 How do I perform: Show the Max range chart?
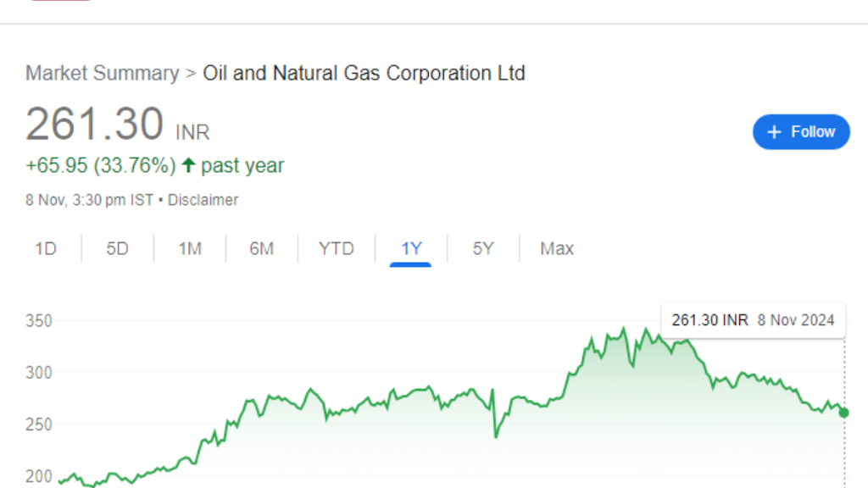557,248
